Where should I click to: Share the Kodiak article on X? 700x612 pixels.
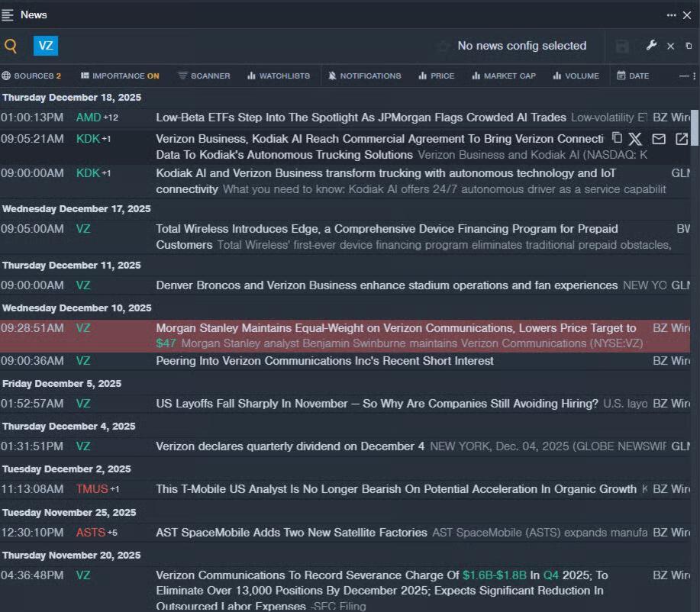pos(635,139)
